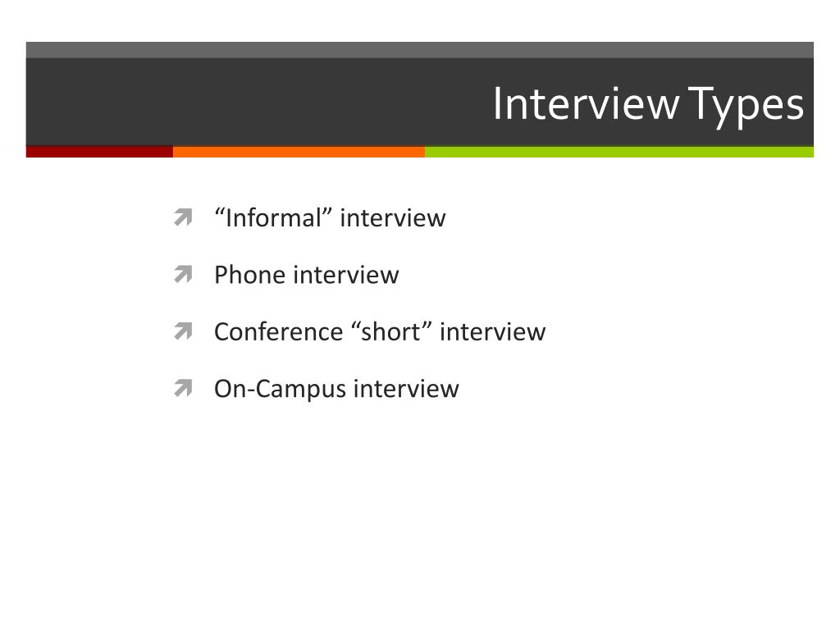Select the arrow bullet beside On-Campus interview
This screenshot has height=630, width=840.
(x=183, y=388)
